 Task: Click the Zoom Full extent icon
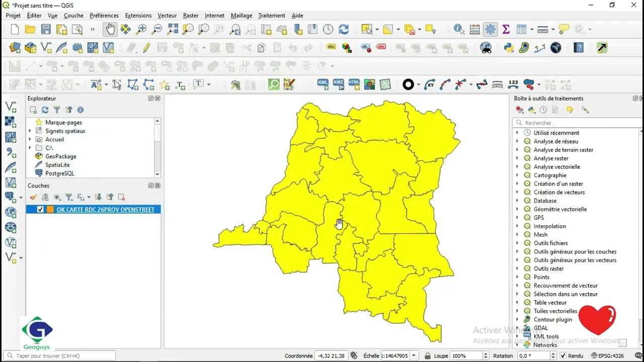pyautogui.click(x=173, y=29)
